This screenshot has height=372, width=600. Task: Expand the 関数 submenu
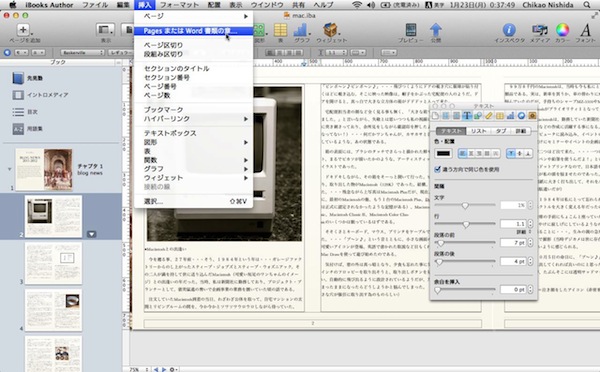coord(193,160)
